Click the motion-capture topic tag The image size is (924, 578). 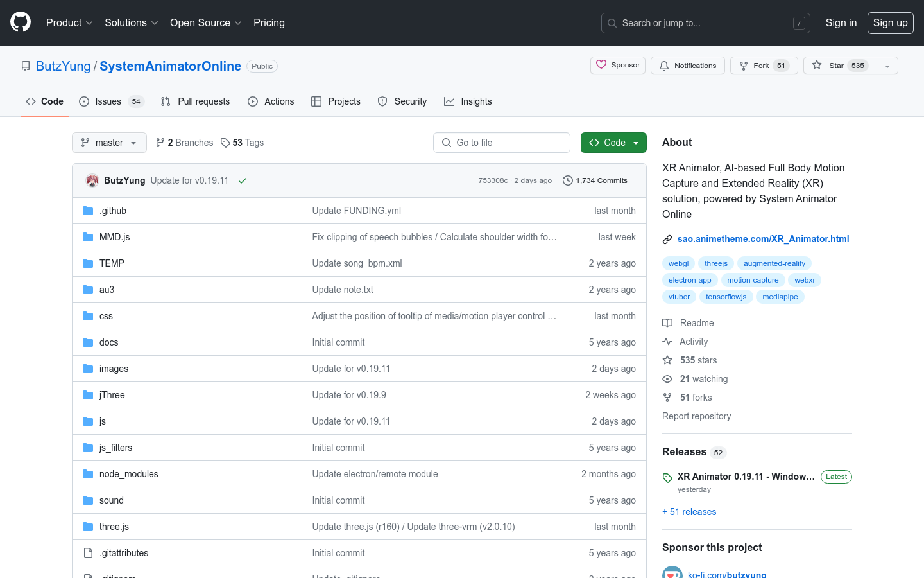[x=753, y=280]
